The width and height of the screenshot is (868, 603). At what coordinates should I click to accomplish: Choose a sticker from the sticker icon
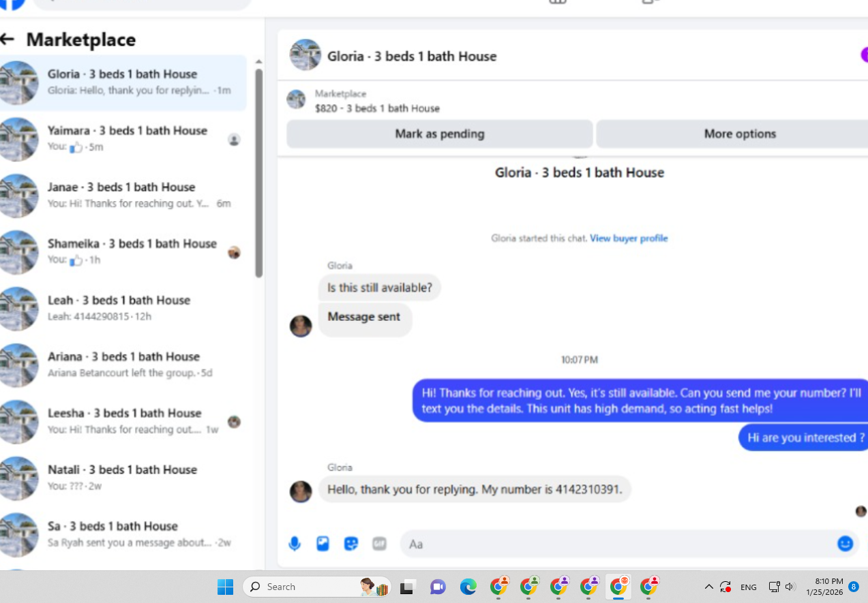pos(351,544)
